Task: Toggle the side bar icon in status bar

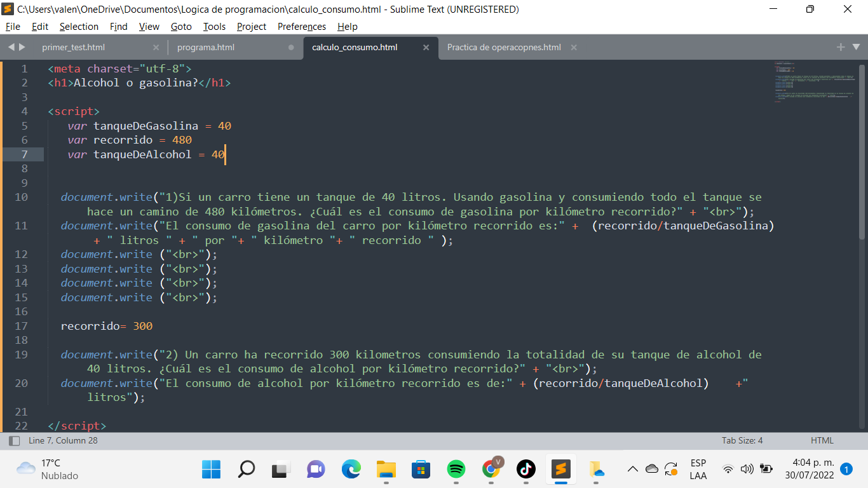Action: click(x=14, y=440)
